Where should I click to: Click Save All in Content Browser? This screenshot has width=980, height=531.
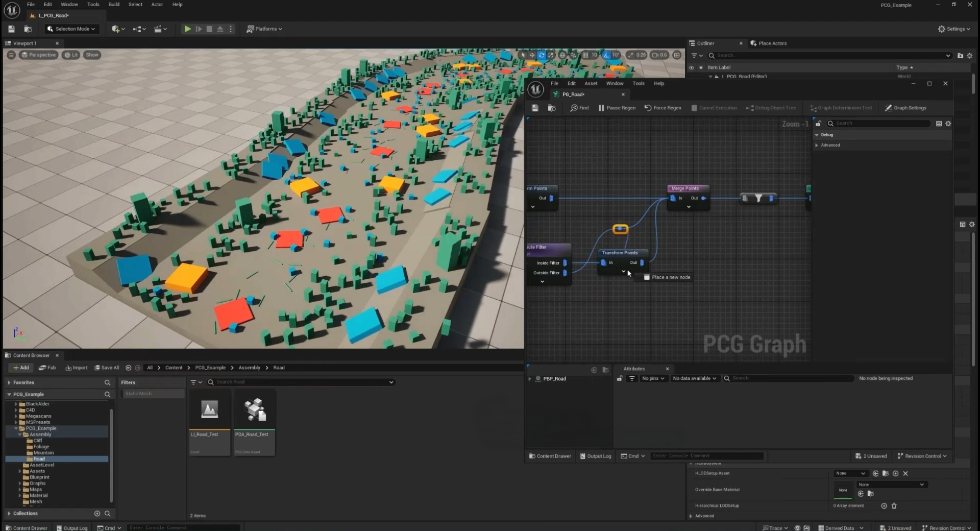107,368
